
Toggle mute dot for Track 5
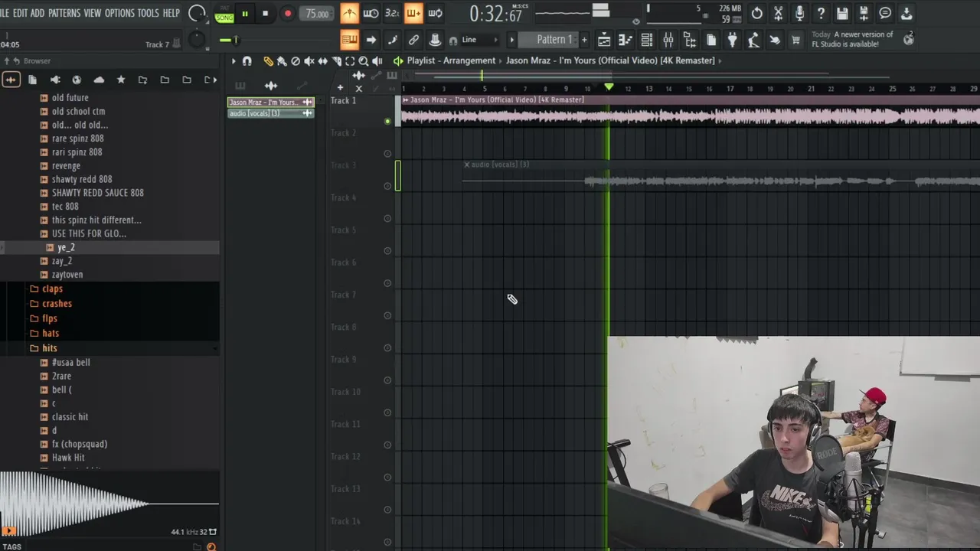(387, 250)
